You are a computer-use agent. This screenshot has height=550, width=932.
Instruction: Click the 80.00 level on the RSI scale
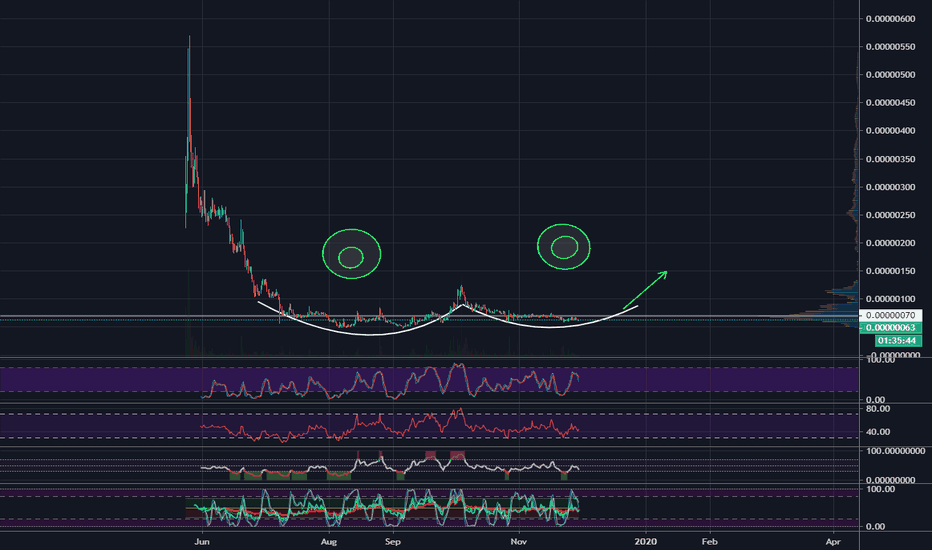click(x=878, y=408)
